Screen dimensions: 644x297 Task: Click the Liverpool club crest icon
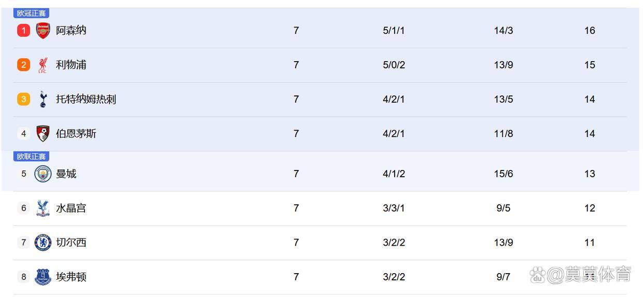[43, 65]
